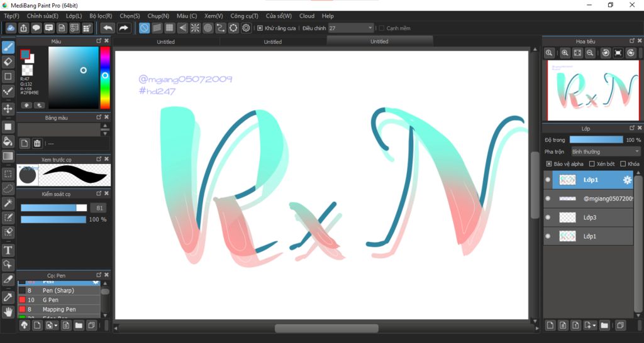Image resolution: width=644 pixels, height=343 pixels.
Task: Select the Lasso tool
Action: pos(8,188)
